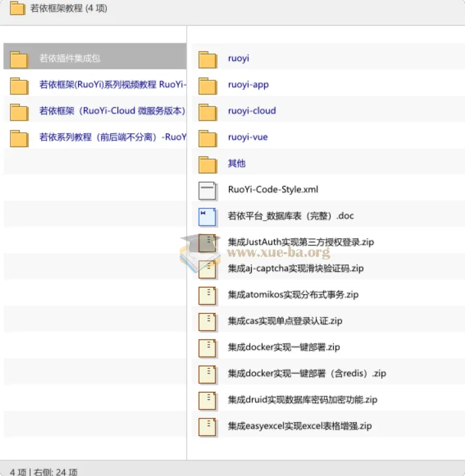This screenshot has width=465, height=476.
Task: Click folder icon beside 若依框架（RuoYi-Cloud 微服务版本）
Action: (x=19, y=112)
